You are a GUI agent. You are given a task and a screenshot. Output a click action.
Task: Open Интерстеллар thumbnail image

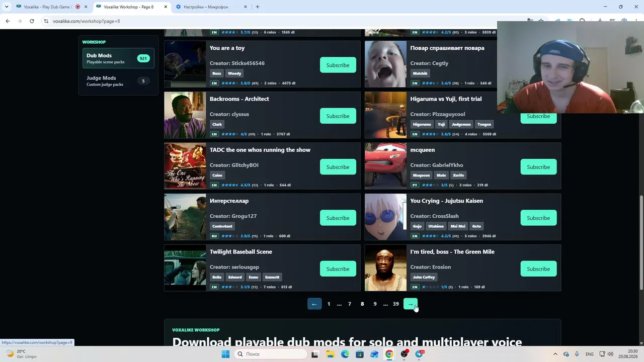click(185, 217)
